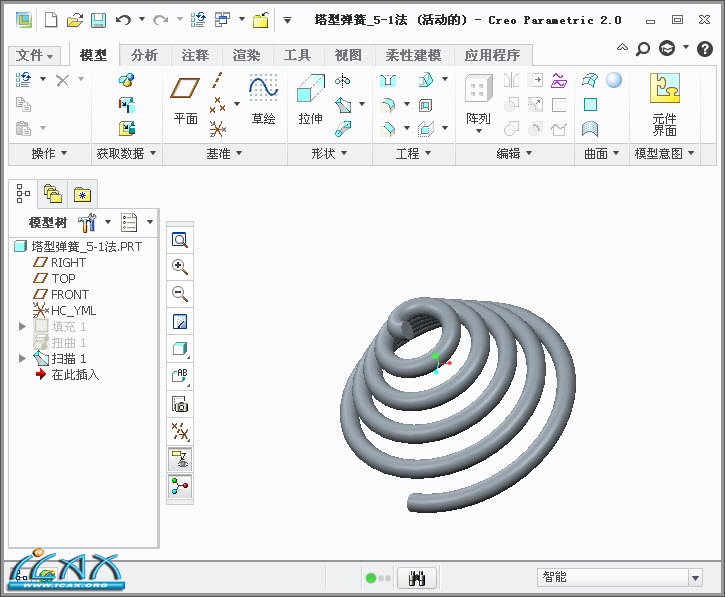Click the Refit view icon

pyautogui.click(x=179, y=240)
